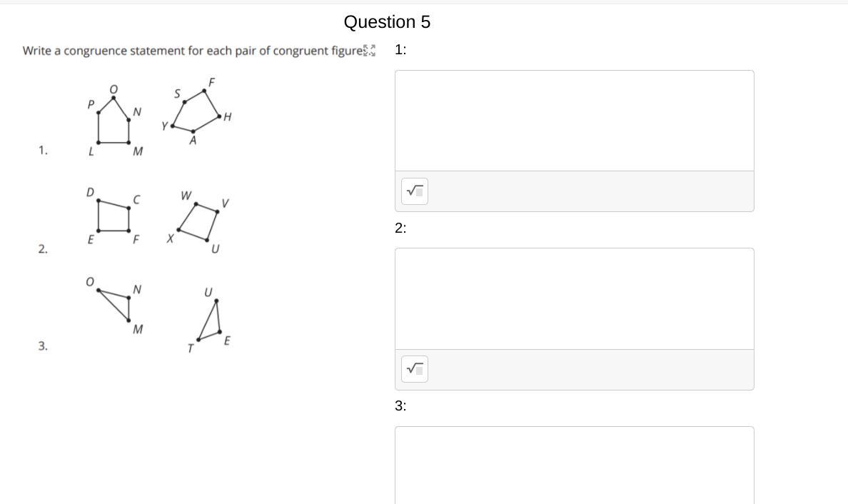Click the "Question 5" heading
848x504 pixels.
click(387, 22)
